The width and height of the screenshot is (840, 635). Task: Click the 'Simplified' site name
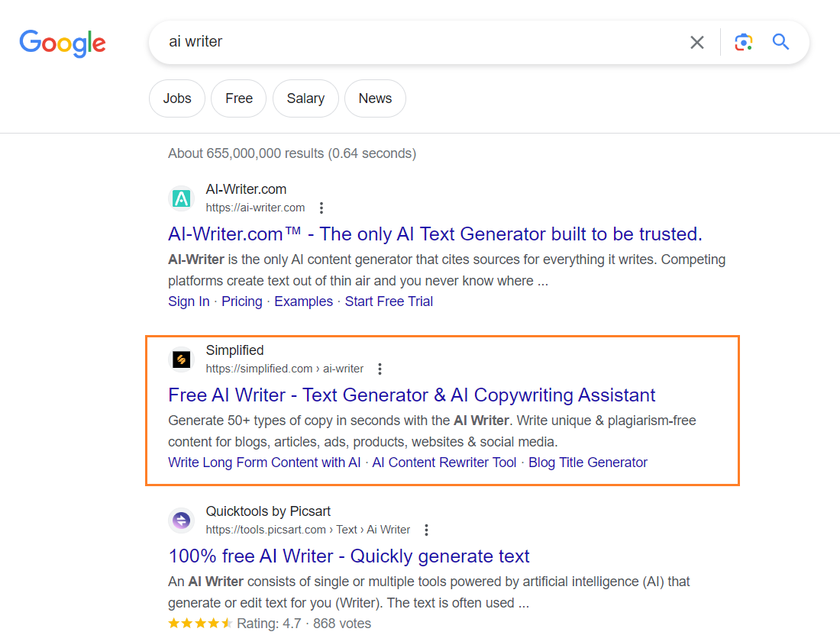coord(234,350)
